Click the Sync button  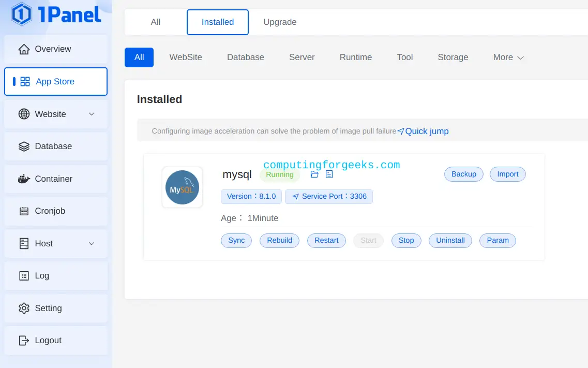tap(236, 241)
